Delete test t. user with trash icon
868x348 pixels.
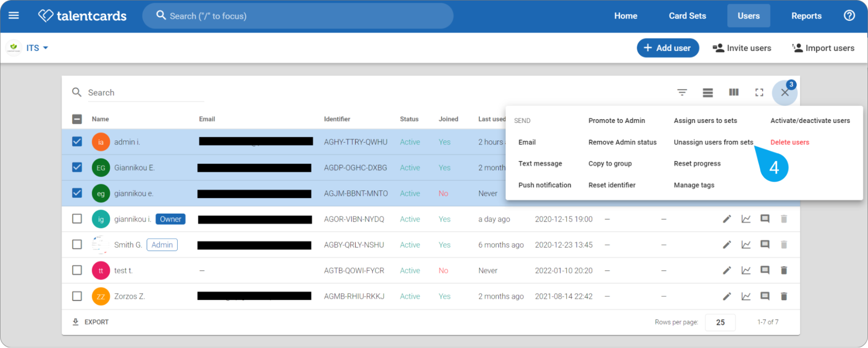click(x=784, y=270)
